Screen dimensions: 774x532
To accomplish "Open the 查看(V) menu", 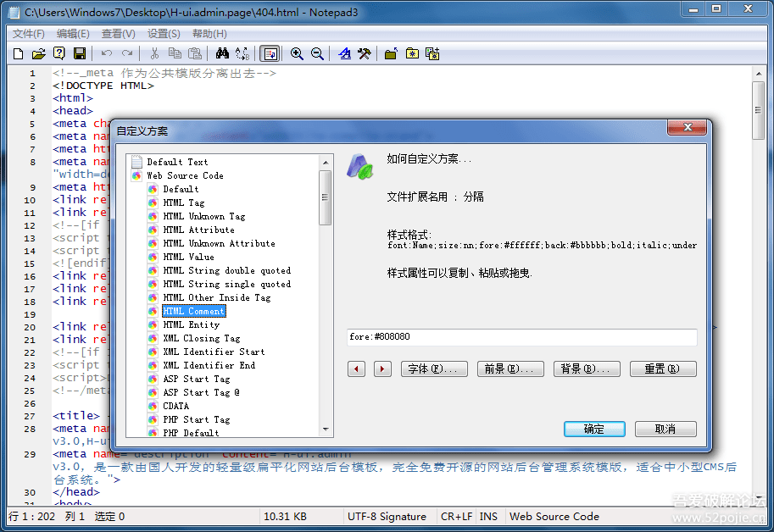I will pos(119,34).
